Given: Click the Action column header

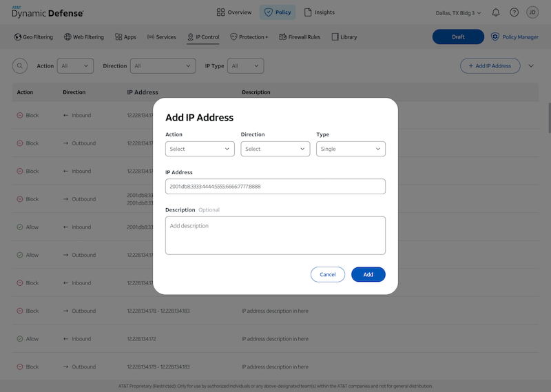Looking at the screenshot, I should point(25,92).
